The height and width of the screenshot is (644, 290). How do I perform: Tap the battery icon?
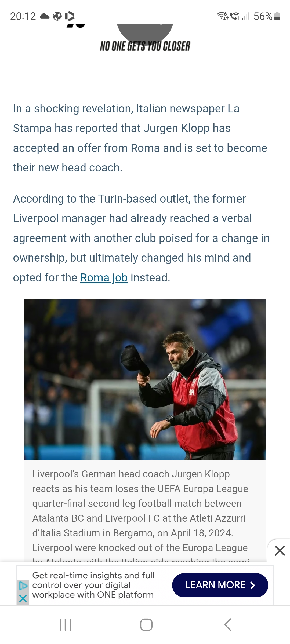tap(278, 16)
